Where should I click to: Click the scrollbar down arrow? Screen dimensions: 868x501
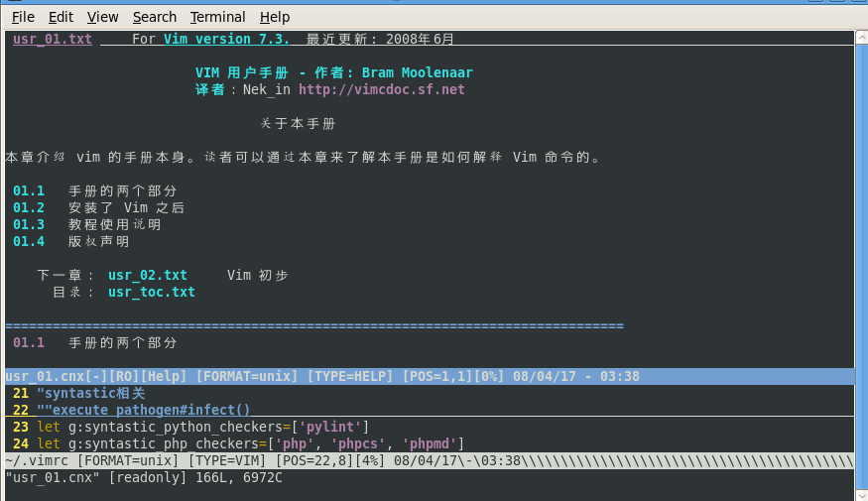click(862, 495)
